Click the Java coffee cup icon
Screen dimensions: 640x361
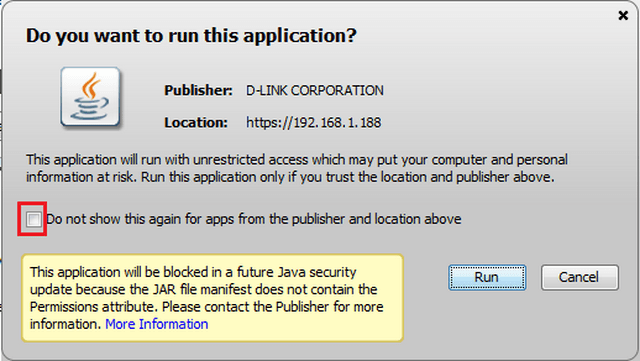click(x=91, y=97)
